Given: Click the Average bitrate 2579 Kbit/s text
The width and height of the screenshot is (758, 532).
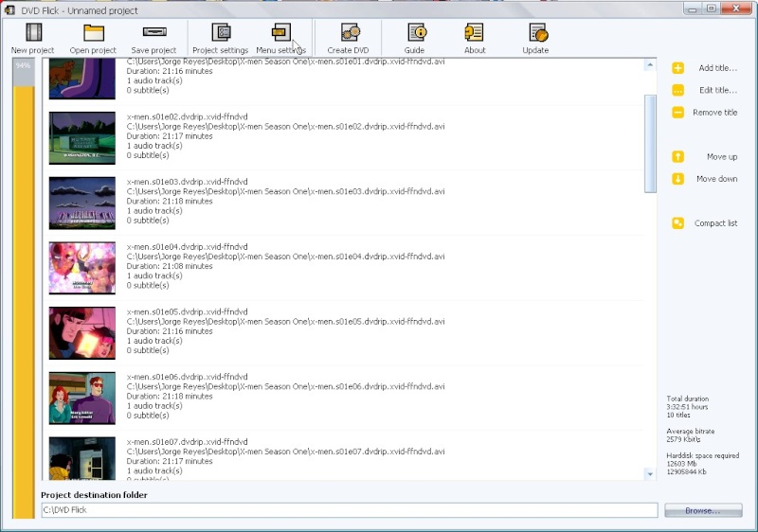Looking at the screenshot, I should (691, 434).
